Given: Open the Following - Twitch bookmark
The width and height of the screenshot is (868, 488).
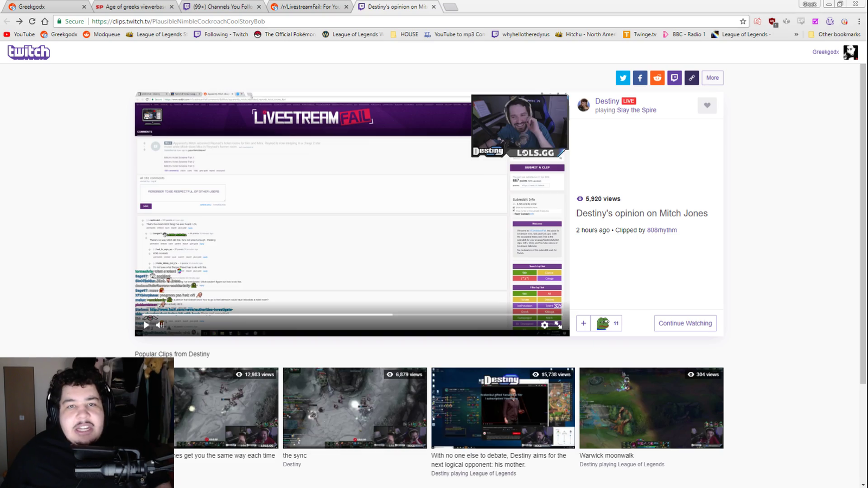Looking at the screenshot, I should point(221,34).
